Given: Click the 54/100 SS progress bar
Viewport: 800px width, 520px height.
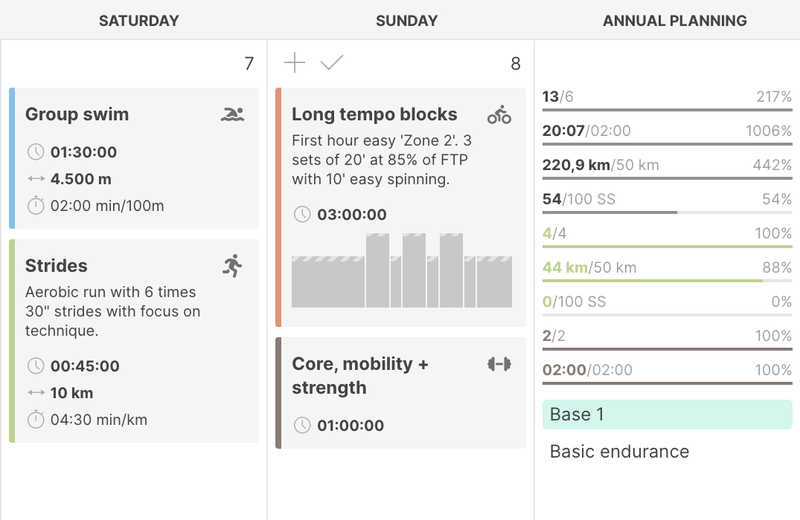Looking at the screenshot, I should pos(666,212).
